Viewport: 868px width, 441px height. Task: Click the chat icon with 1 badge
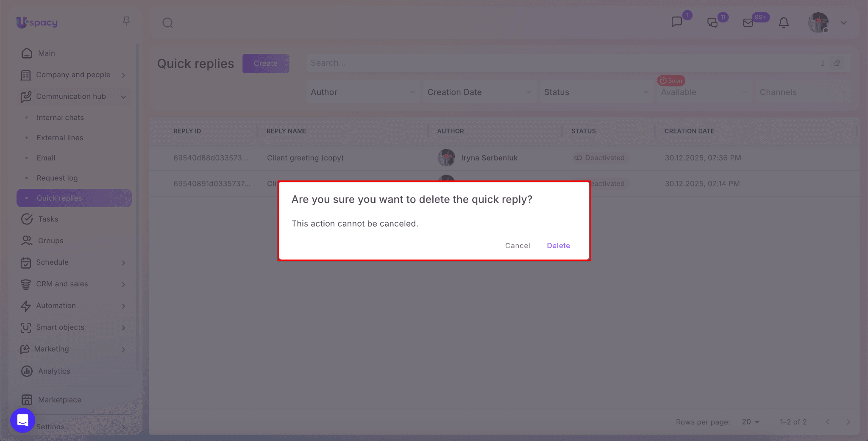(677, 22)
